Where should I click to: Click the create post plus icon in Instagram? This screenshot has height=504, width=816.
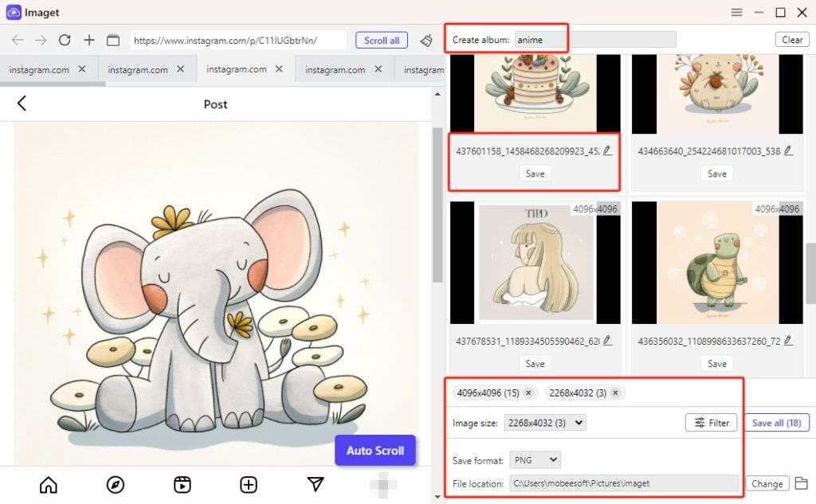(249, 484)
